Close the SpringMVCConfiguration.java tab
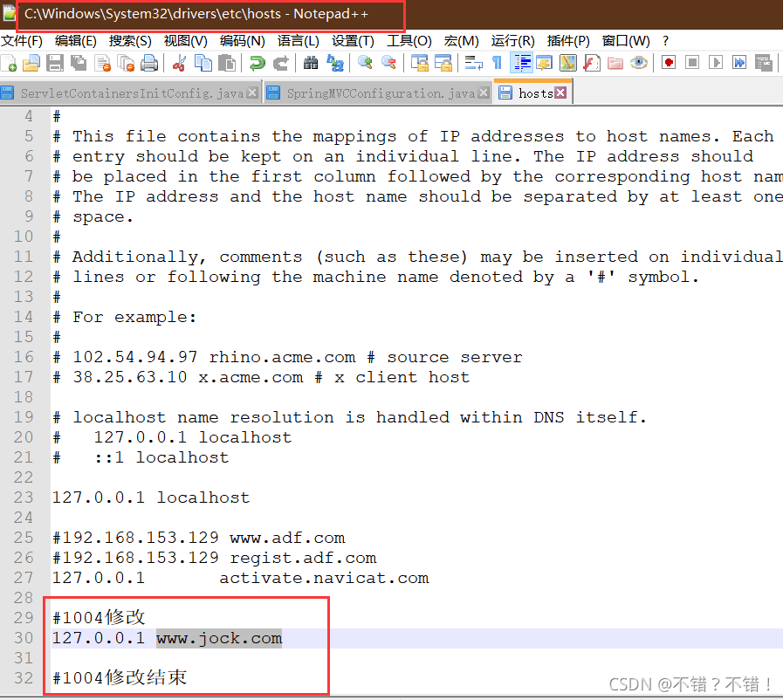Screen dimensions: 783x700 coord(483,93)
